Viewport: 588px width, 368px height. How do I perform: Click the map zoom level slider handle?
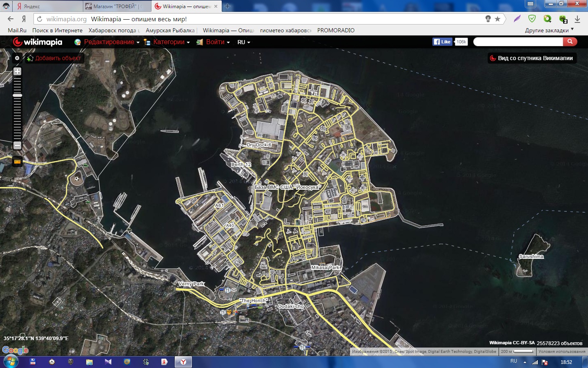tap(17, 95)
